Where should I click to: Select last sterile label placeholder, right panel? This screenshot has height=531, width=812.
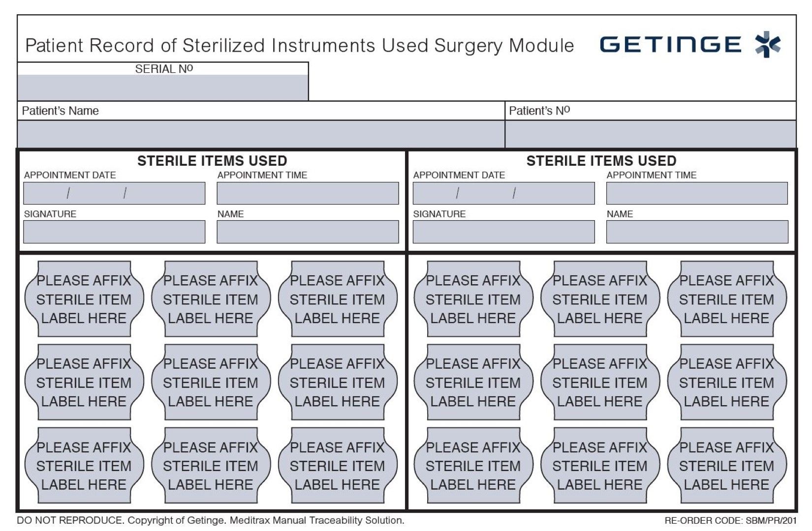726,465
